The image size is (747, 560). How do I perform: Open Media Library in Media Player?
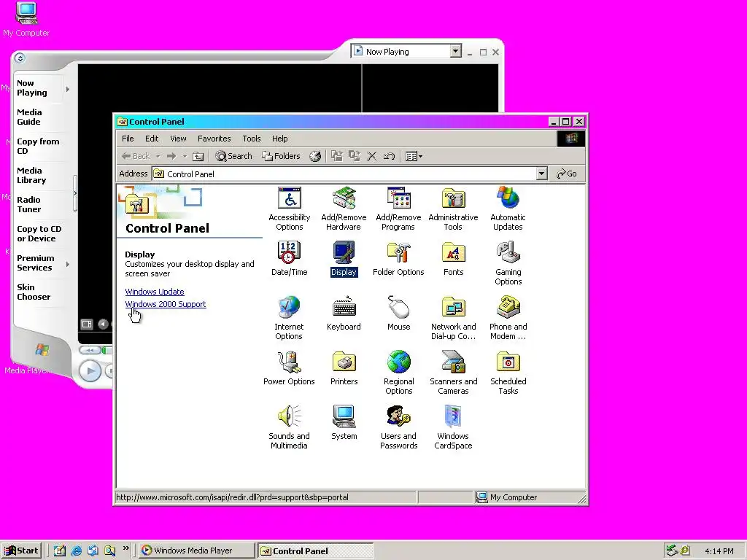click(31, 175)
